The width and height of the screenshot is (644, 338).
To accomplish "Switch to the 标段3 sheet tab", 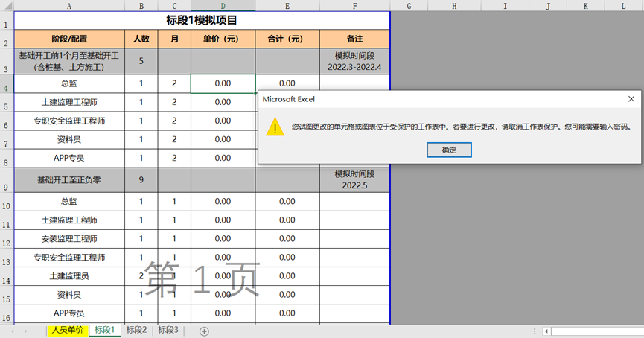I will tap(168, 331).
